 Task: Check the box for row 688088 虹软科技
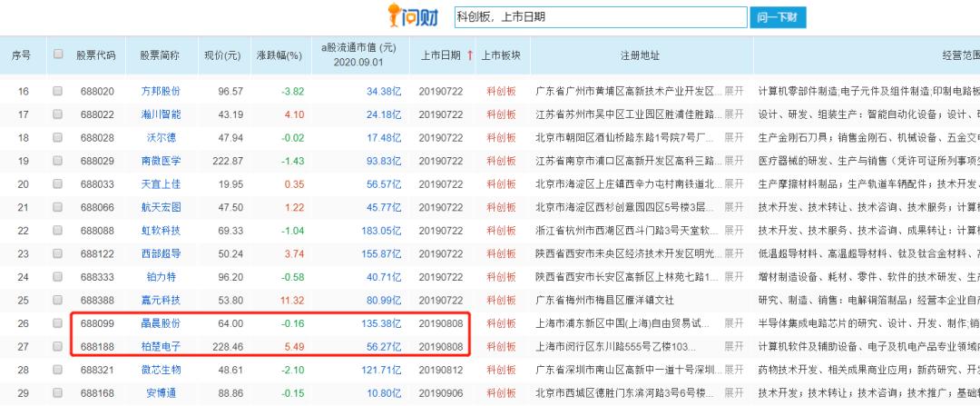coord(57,230)
